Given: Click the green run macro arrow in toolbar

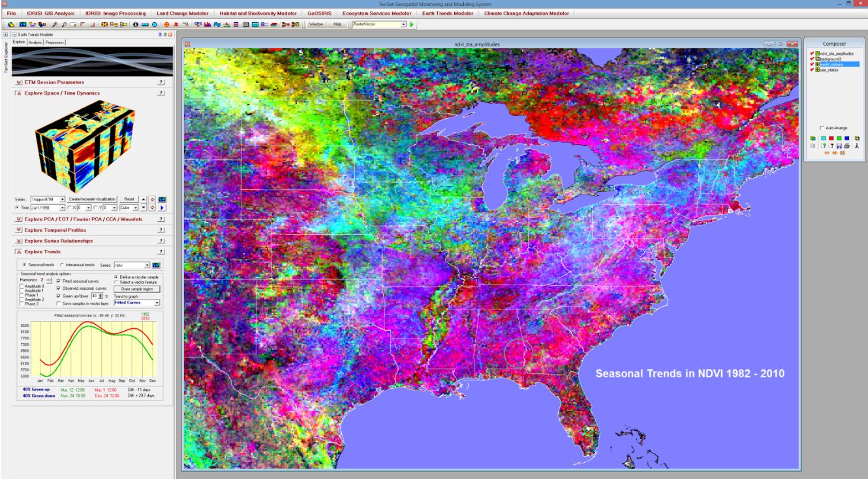Looking at the screenshot, I should click(412, 24).
